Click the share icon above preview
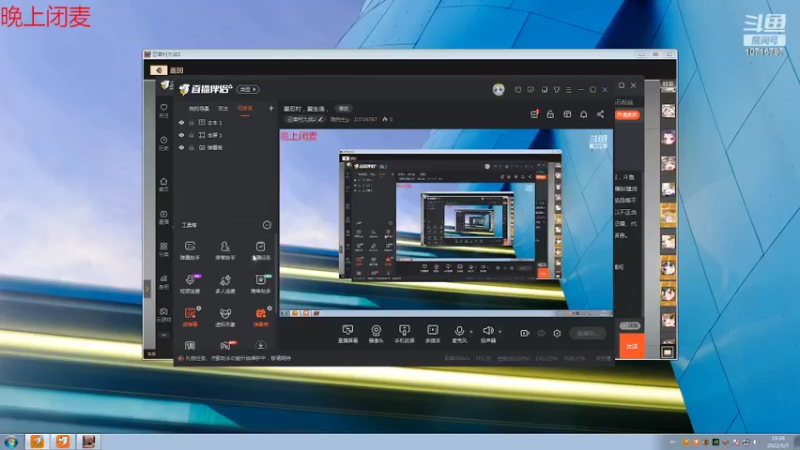This screenshot has height=450, width=800. coord(601,114)
